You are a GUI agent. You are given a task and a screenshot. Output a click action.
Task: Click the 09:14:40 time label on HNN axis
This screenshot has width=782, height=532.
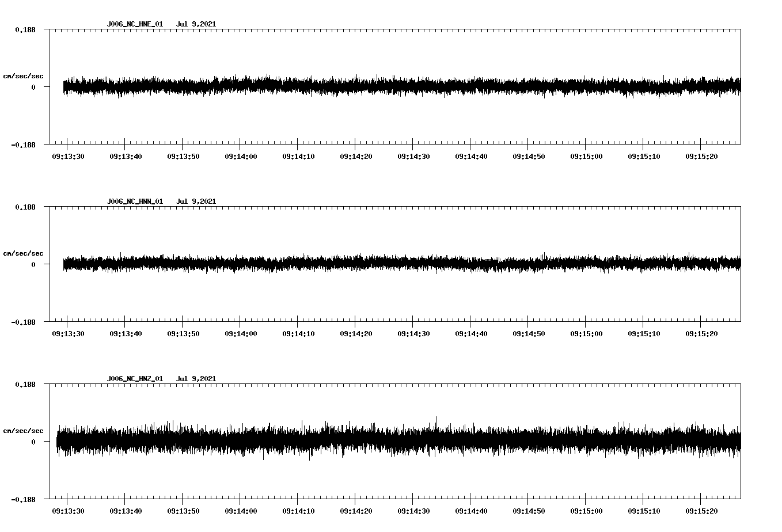471,334
